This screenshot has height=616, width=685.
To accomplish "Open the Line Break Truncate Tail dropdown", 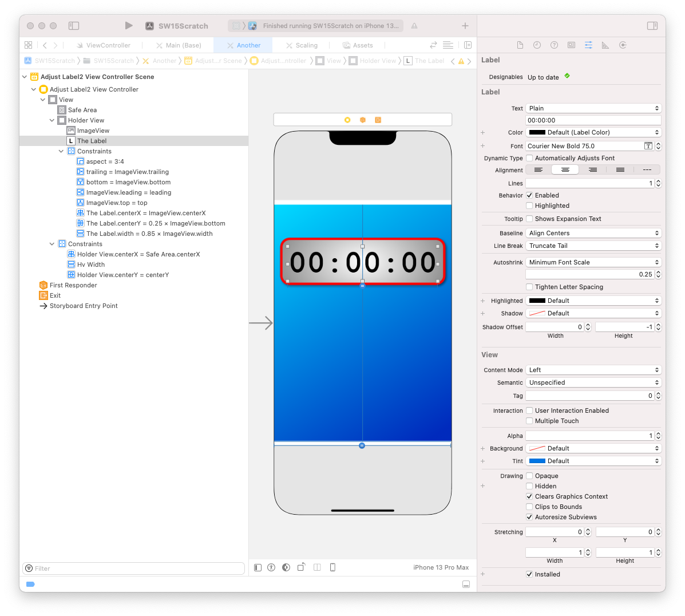I will tap(593, 246).
